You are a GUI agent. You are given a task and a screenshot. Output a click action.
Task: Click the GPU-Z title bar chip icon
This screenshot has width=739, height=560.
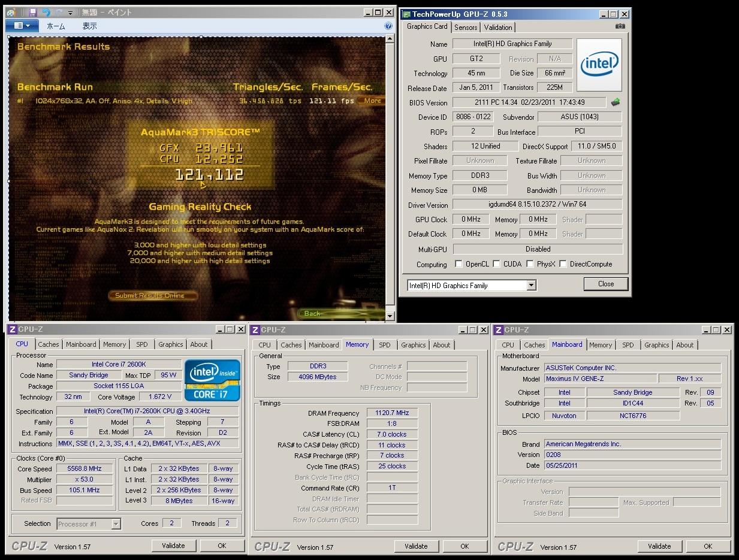pyautogui.click(x=406, y=14)
